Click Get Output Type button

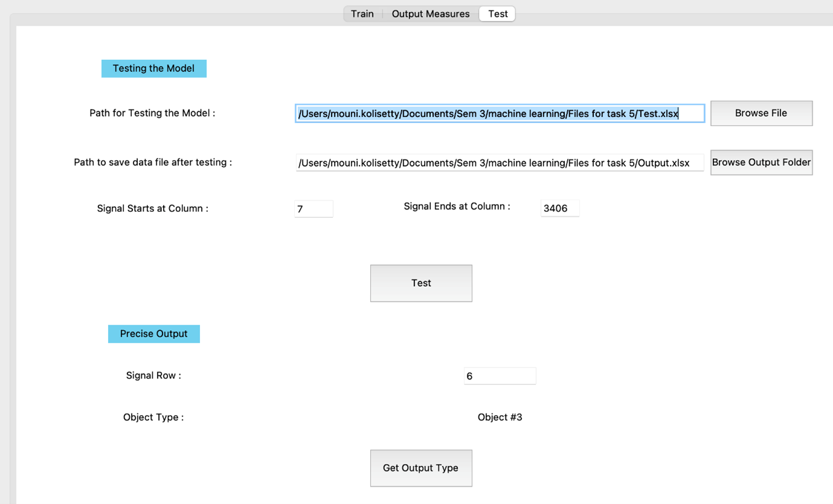[x=421, y=468]
